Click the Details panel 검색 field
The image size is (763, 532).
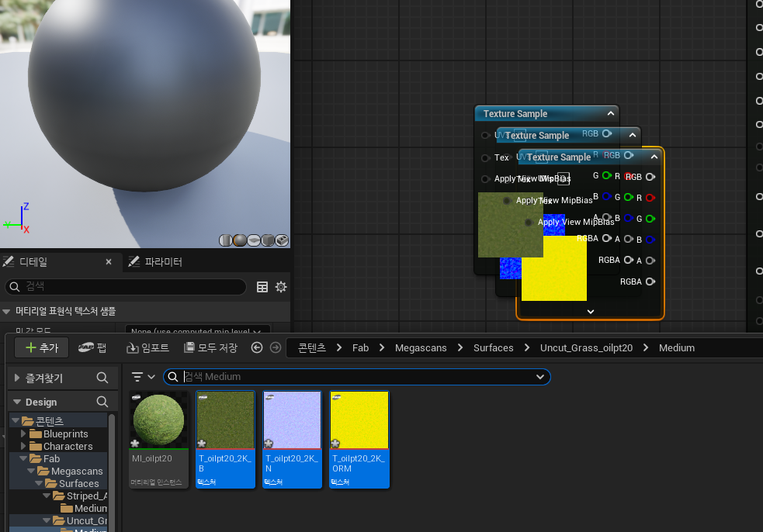[x=126, y=287]
